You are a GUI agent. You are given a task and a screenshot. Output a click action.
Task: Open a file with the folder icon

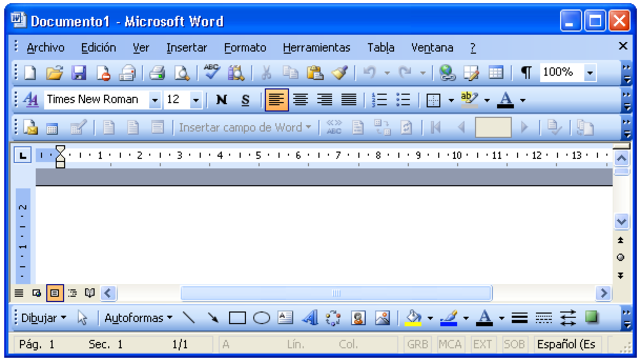pos(54,73)
